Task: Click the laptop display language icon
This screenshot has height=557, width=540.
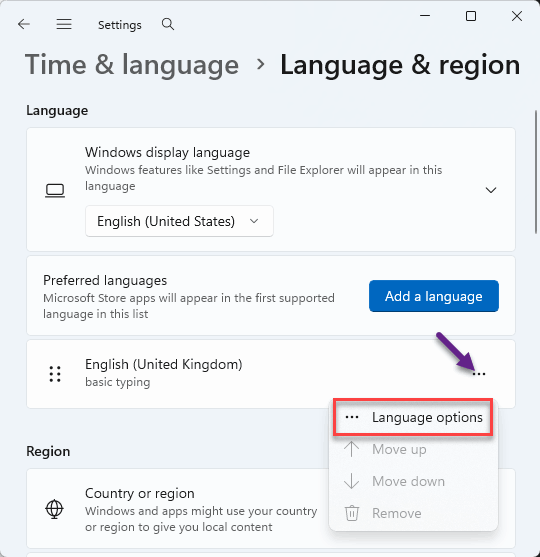Action: click(x=55, y=190)
